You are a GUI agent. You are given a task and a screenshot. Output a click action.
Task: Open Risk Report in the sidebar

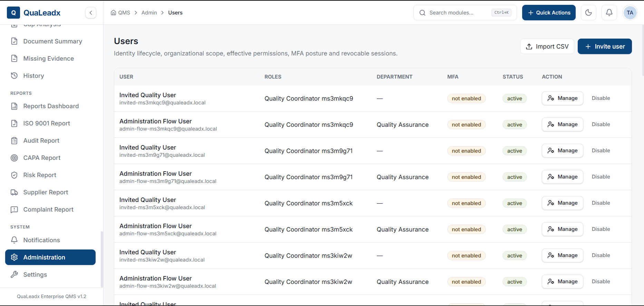50,175
